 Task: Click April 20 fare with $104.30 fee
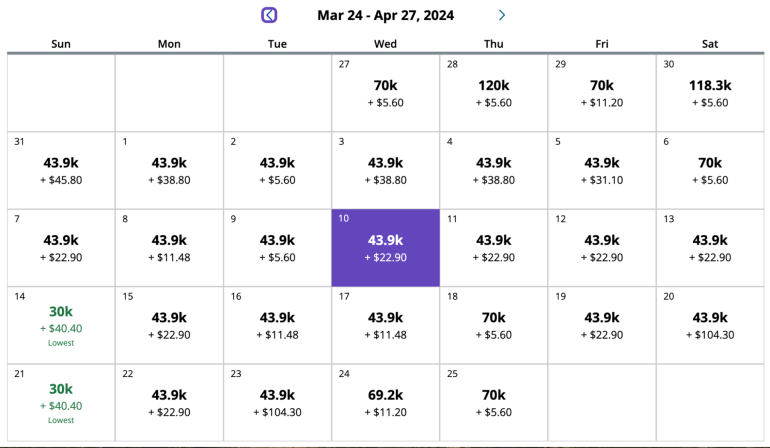(710, 326)
